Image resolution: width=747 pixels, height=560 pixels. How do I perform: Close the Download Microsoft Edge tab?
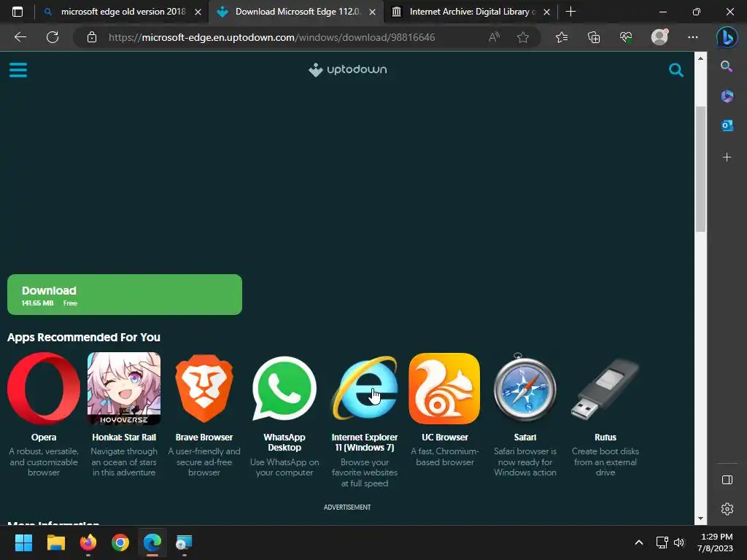click(373, 12)
